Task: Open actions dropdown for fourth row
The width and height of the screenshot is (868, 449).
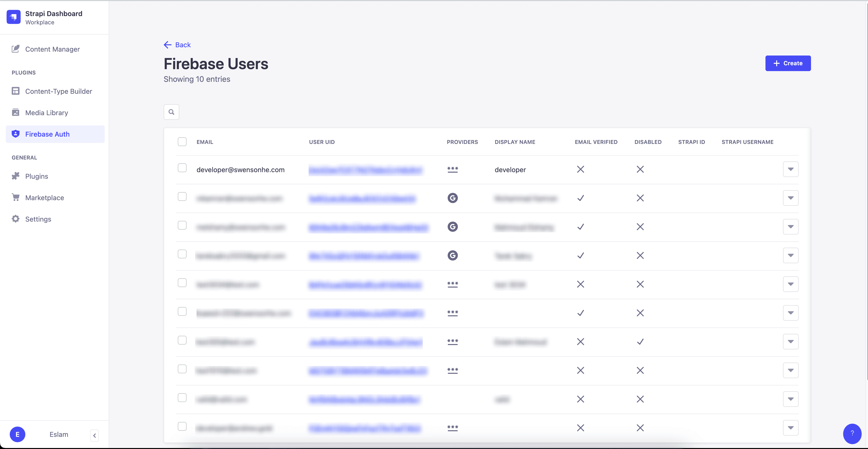Action: 791,255
